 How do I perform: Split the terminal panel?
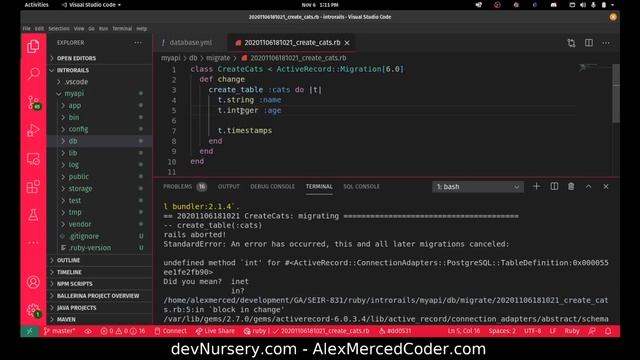click(554, 187)
